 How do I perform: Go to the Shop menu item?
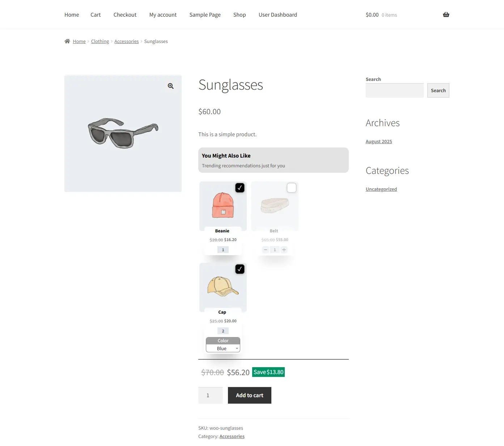click(x=239, y=14)
